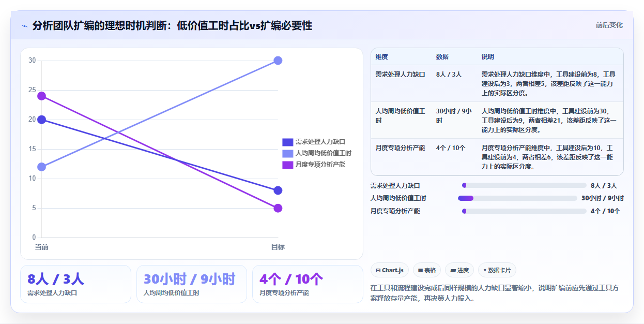Click the 数据 column header
The image size is (644, 324).
click(442, 56)
